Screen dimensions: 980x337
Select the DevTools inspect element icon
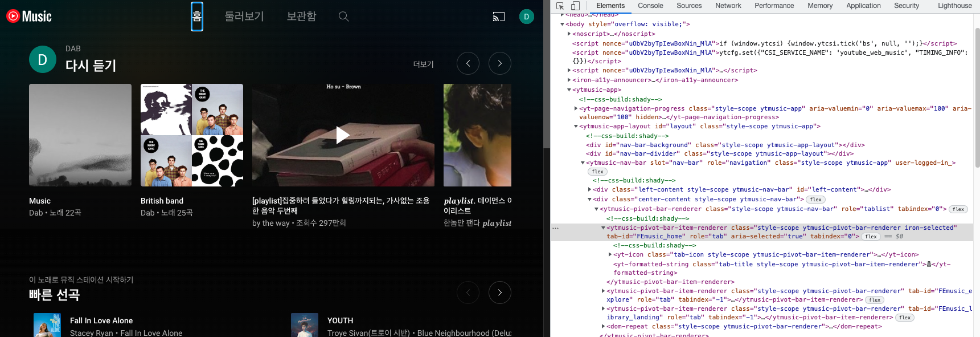560,6
